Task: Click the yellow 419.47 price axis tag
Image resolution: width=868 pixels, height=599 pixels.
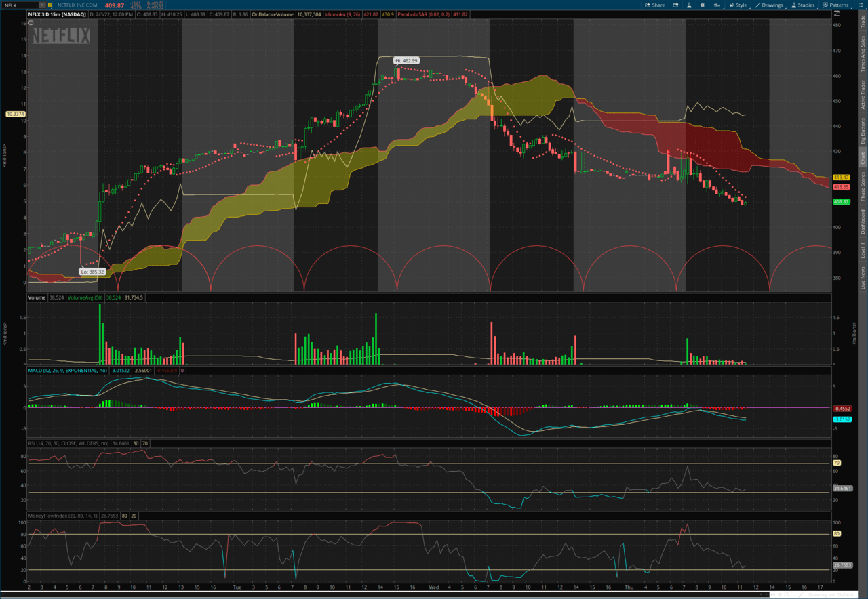Action: 842,177
